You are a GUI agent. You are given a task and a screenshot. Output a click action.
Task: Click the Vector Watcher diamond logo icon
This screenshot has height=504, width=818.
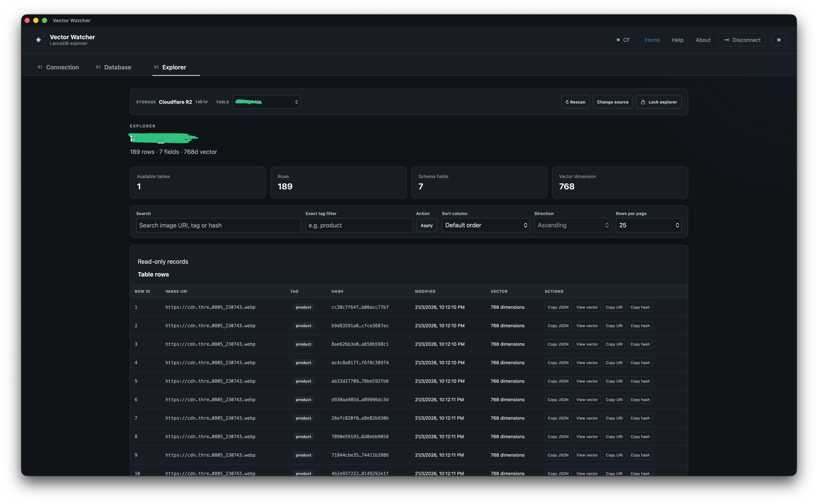pyautogui.click(x=38, y=40)
